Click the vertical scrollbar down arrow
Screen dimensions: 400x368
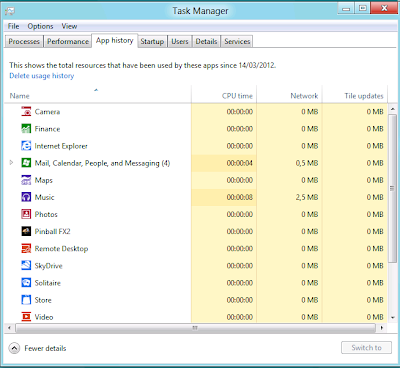pos(392,317)
